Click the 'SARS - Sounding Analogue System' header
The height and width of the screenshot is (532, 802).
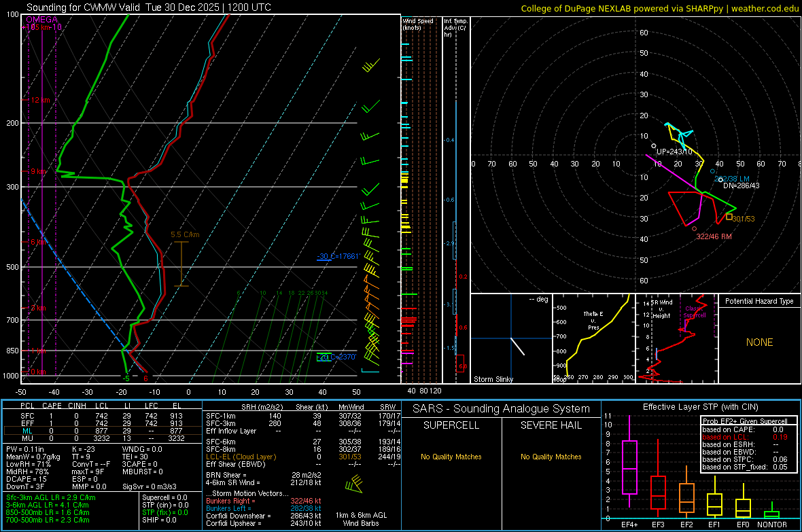[502, 409]
